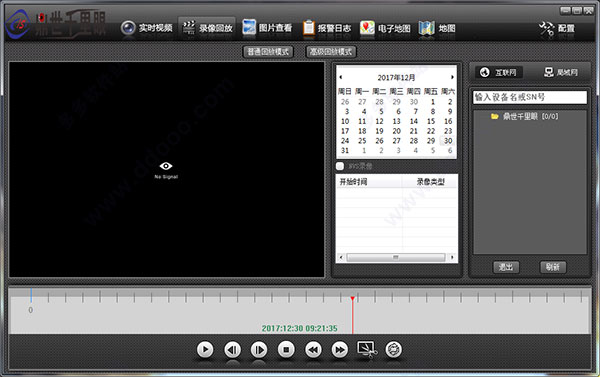Select December 10 in the calendar
Image resolution: width=600 pixels, height=377 pixels.
click(345, 121)
